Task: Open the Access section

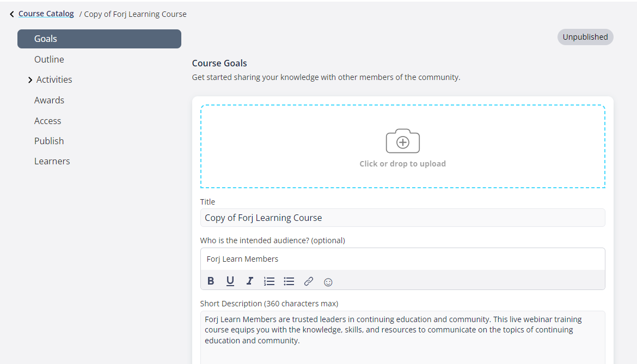Action: coord(47,121)
